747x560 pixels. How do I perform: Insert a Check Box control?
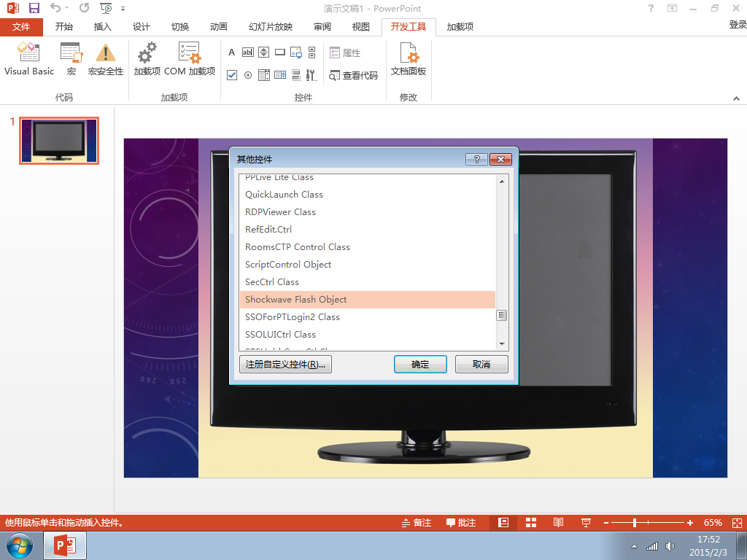click(232, 75)
